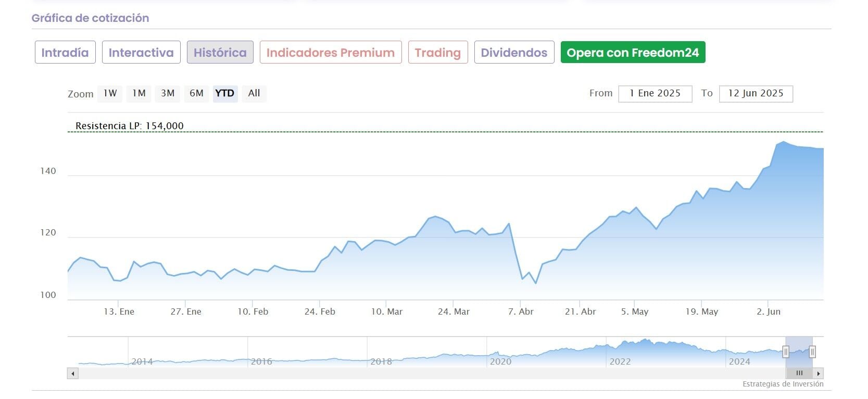Click the To date field
Viewport: 868px width, 399px height.
[756, 94]
